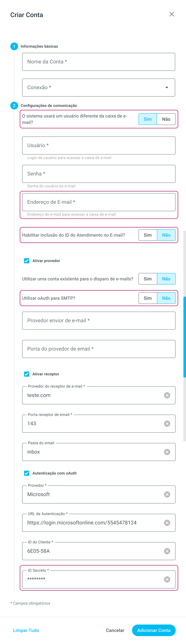This screenshot has height=644, width=186.
Task: Clear the URL de Autenticação field
Action: (167, 522)
